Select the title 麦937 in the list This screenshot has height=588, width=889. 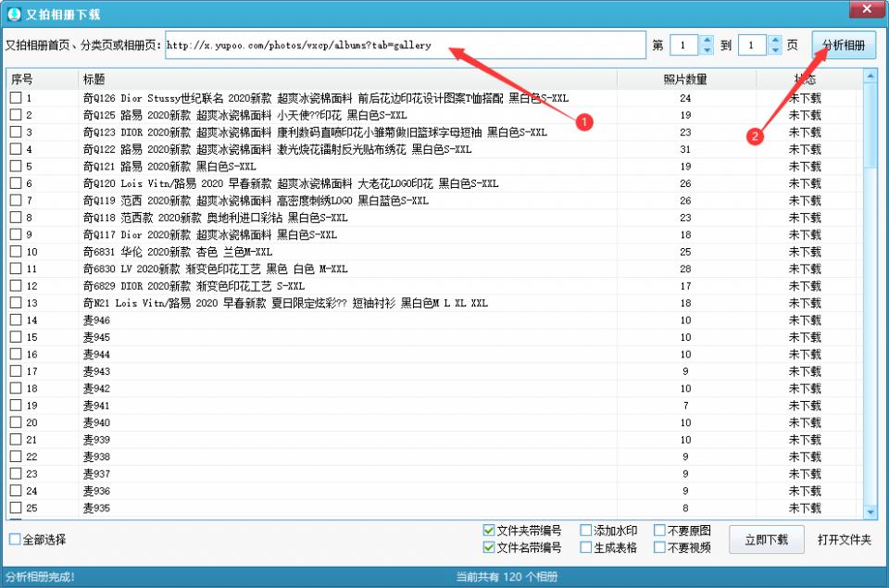coord(96,473)
